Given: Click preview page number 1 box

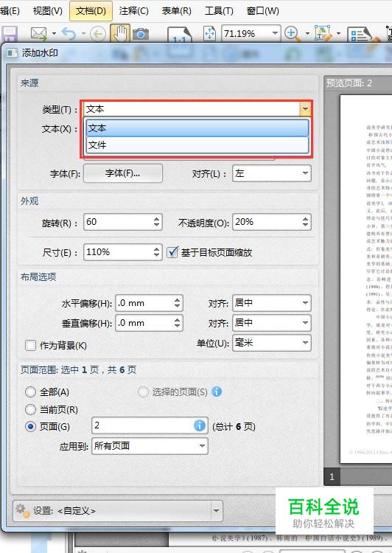Looking at the screenshot, I should 332,477.
